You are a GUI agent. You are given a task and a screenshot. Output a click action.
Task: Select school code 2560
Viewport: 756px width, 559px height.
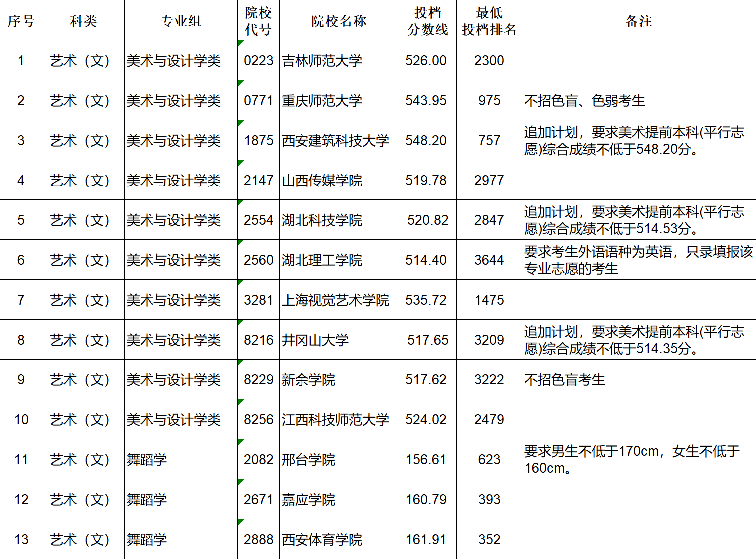tap(258, 260)
